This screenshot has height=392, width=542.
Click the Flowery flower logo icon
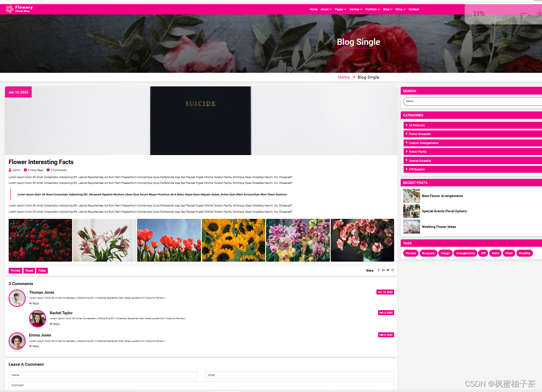tap(9, 9)
